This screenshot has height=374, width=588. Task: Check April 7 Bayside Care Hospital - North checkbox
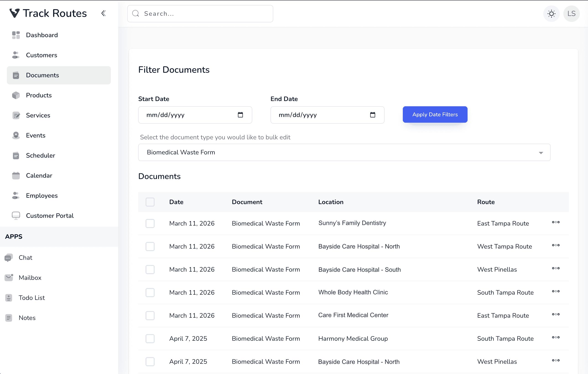[x=150, y=361]
